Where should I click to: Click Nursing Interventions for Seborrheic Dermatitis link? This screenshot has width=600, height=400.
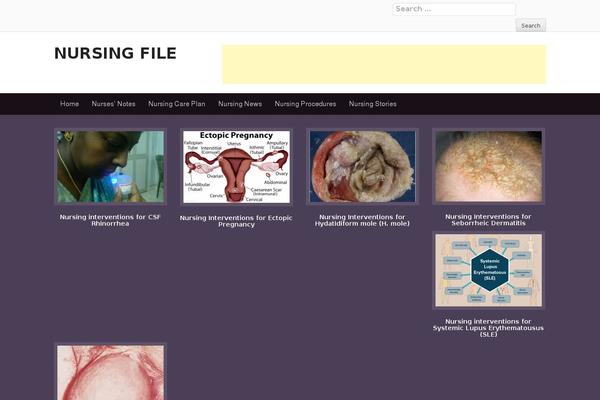coord(488,220)
